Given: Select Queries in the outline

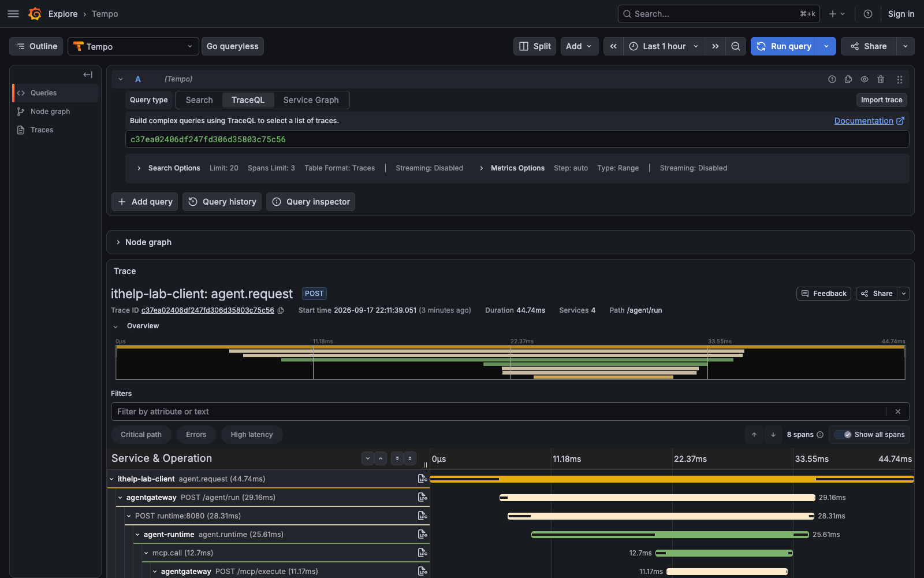Looking at the screenshot, I should pos(55,93).
